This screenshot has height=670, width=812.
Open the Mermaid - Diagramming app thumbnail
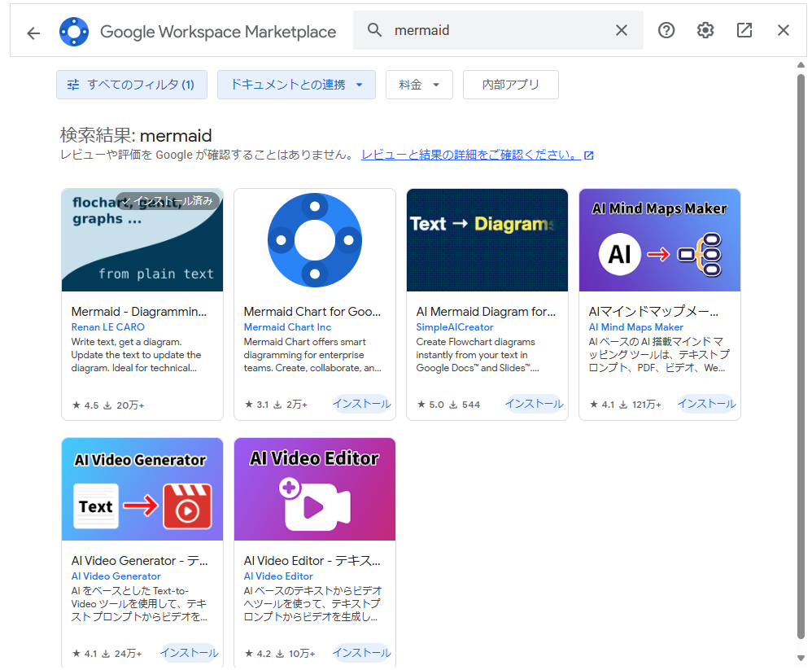(x=142, y=240)
